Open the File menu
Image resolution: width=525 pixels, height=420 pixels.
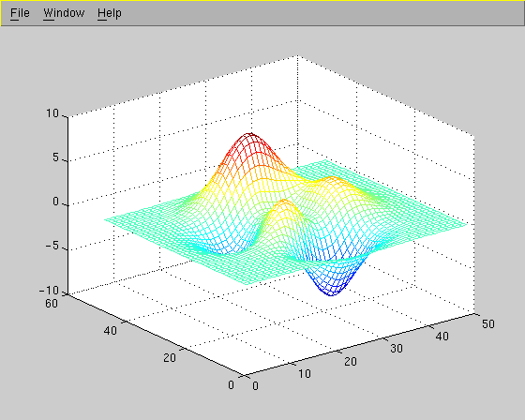tap(20, 13)
